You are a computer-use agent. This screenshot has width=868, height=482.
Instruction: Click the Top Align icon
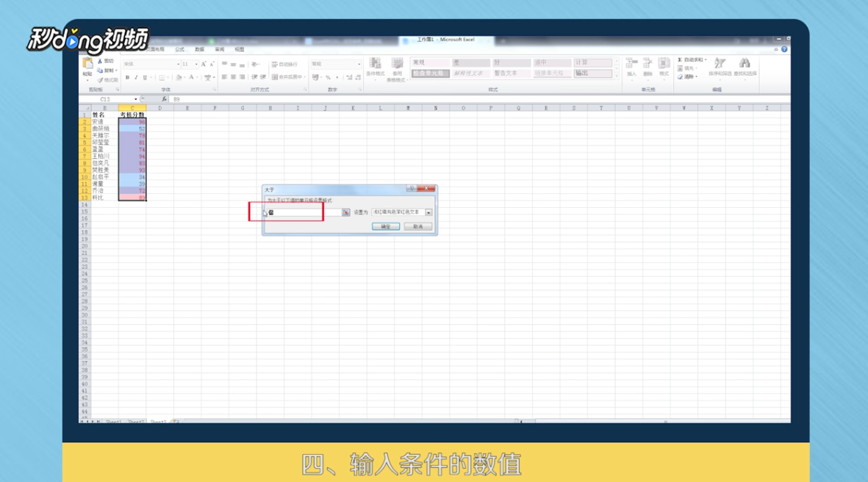(x=224, y=64)
